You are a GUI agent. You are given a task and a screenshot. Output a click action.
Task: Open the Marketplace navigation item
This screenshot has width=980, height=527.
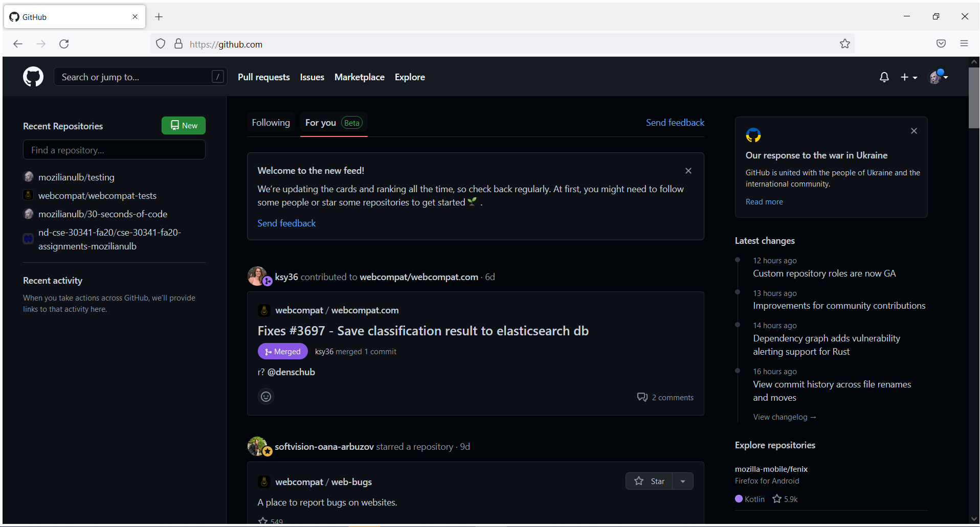[359, 77]
